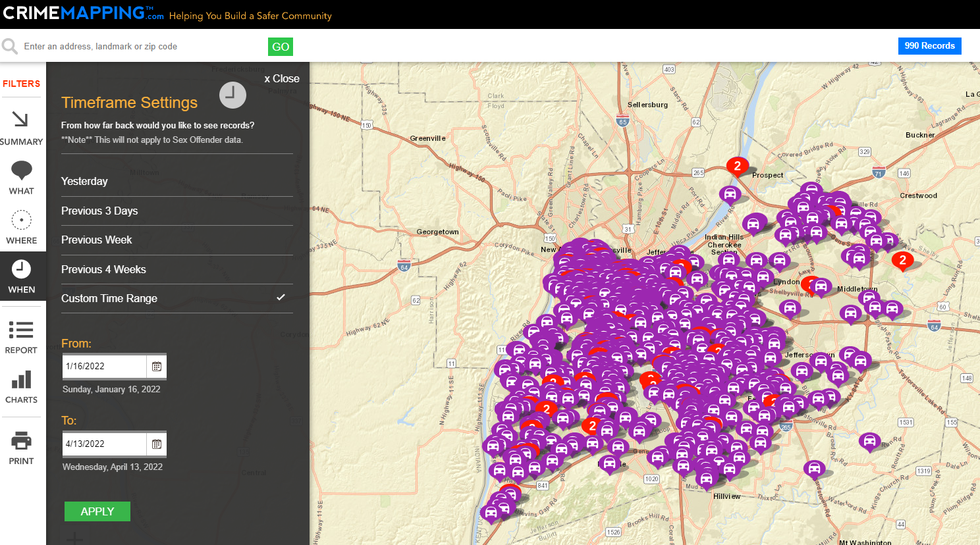
Task: Open the Summary panel arrow icon
Action: pos(21,119)
